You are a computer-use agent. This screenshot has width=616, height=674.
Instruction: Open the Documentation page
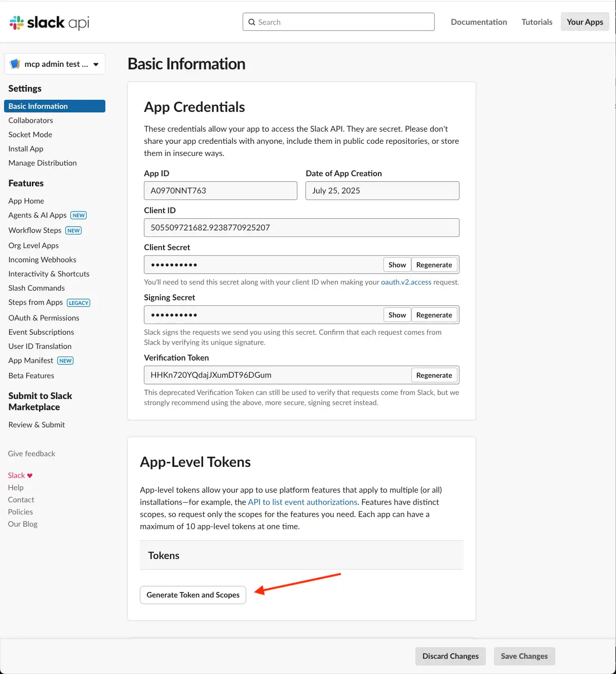[x=479, y=22]
